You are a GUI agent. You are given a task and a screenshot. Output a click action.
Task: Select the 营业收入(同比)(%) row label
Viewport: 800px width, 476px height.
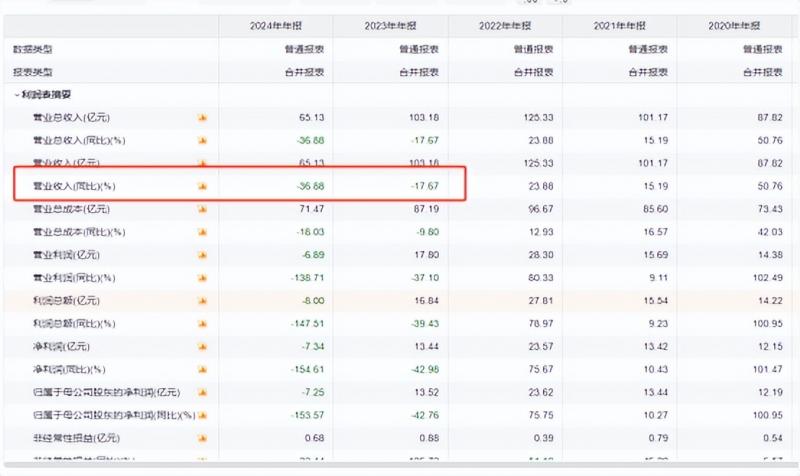pos(74,186)
